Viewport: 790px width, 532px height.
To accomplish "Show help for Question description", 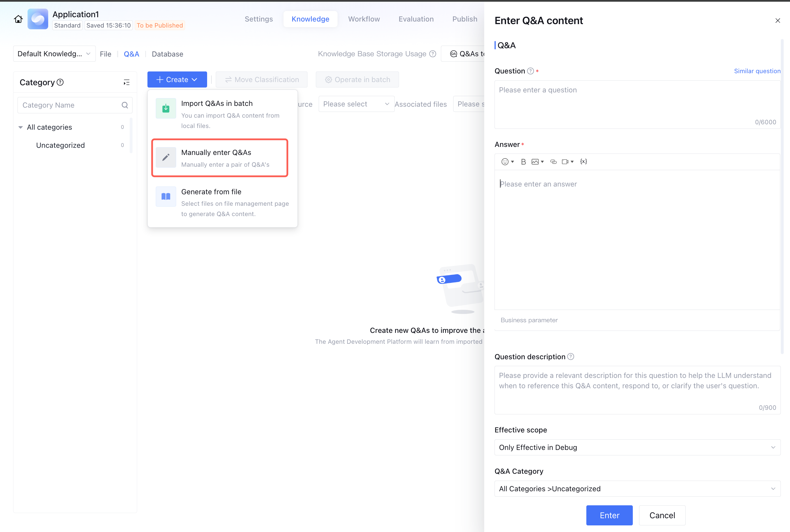I will pos(571,357).
